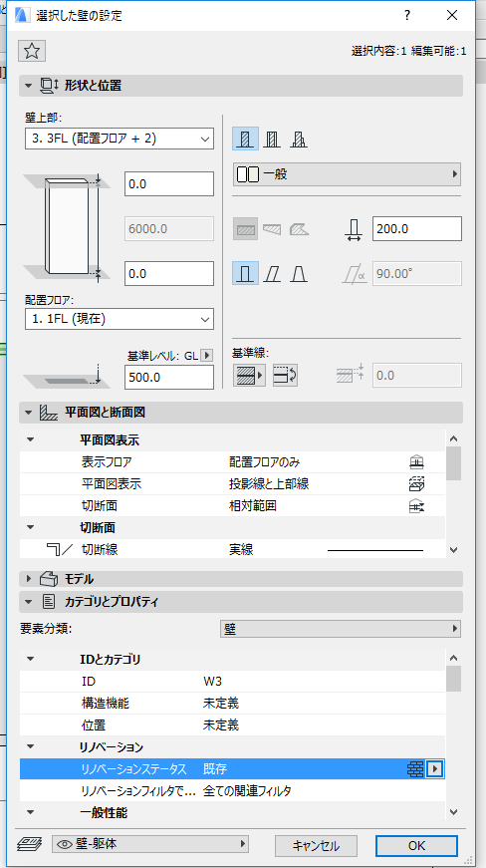The height and width of the screenshot is (868, 486).
Task: Click the 構造機能 未定義 row
Action: click(x=232, y=704)
